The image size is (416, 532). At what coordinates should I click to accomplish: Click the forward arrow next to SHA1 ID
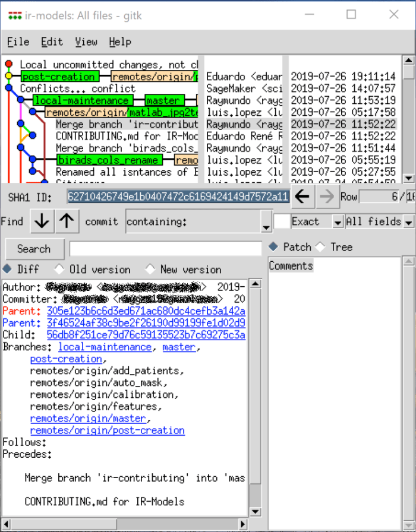coord(326,197)
